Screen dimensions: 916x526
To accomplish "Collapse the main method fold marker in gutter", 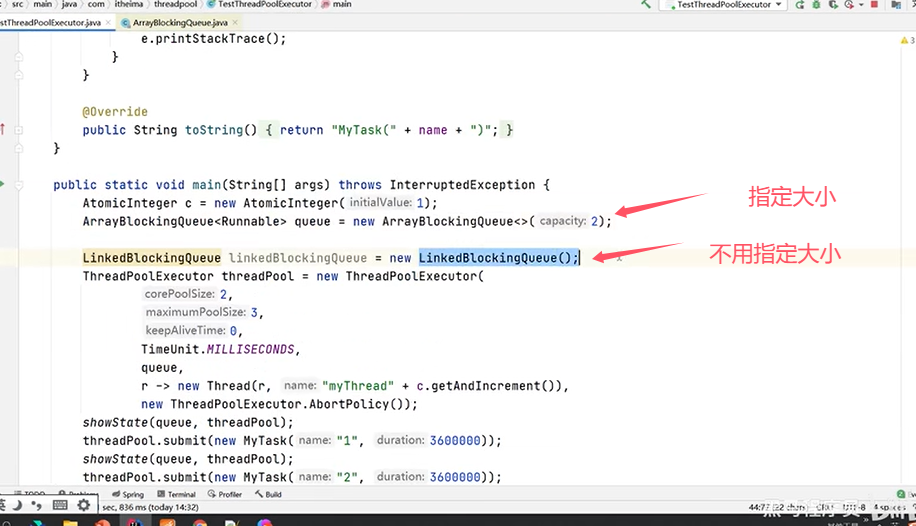I will 19,185.
